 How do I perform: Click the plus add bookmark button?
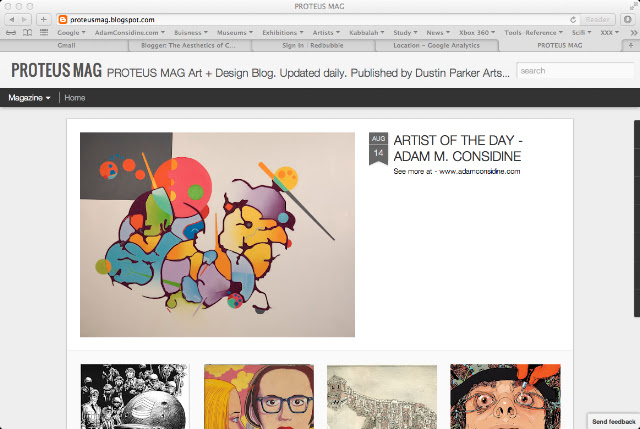[43, 19]
